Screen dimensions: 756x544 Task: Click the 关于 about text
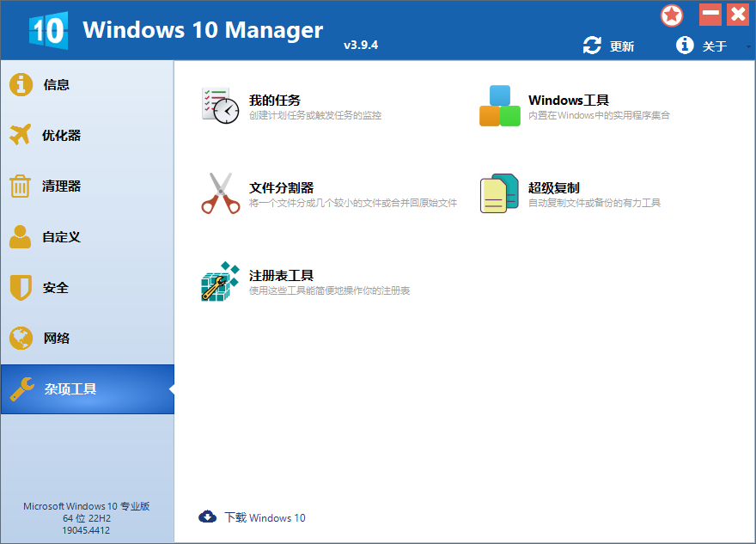click(x=715, y=45)
